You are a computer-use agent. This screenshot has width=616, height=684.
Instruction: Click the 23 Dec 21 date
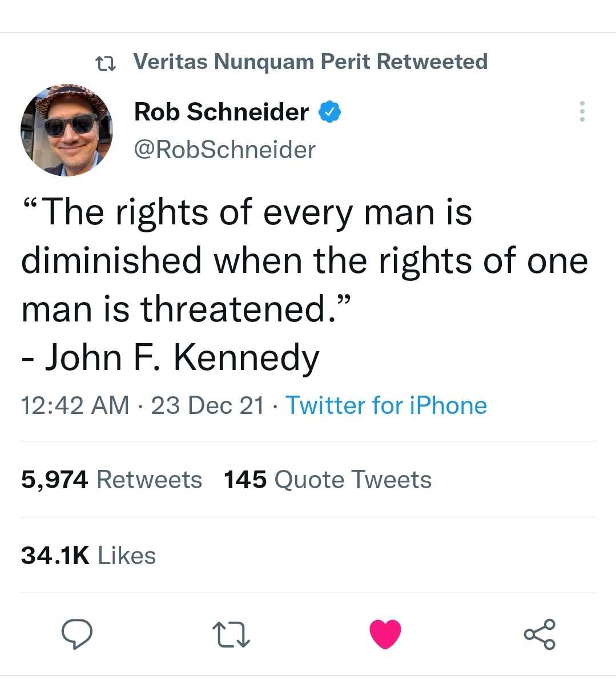(208, 405)
